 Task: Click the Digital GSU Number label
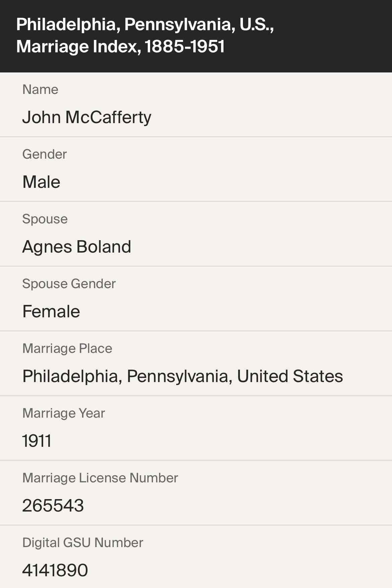(82, 543)
